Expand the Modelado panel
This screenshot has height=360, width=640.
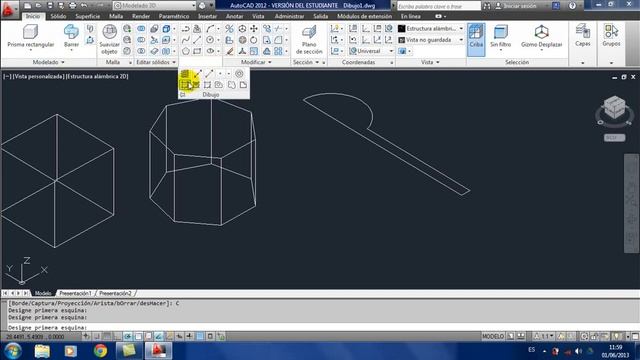tap(49, 62)
